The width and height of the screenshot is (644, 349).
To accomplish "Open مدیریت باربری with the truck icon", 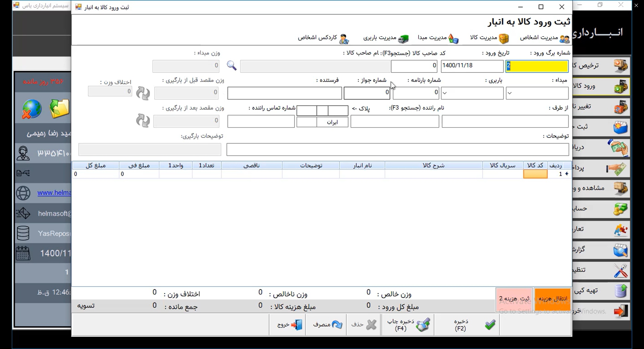I will click(386, 38).
